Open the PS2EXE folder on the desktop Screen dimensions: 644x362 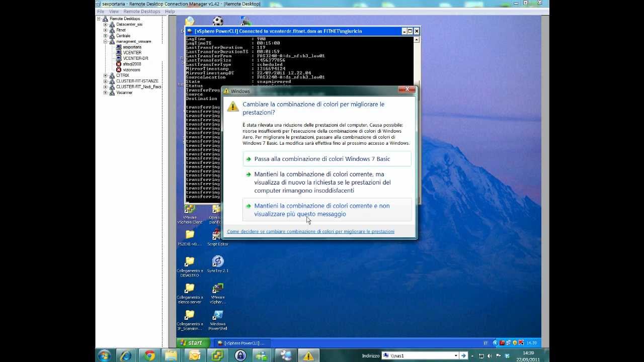pyautogui.click(x=190, y=238)
